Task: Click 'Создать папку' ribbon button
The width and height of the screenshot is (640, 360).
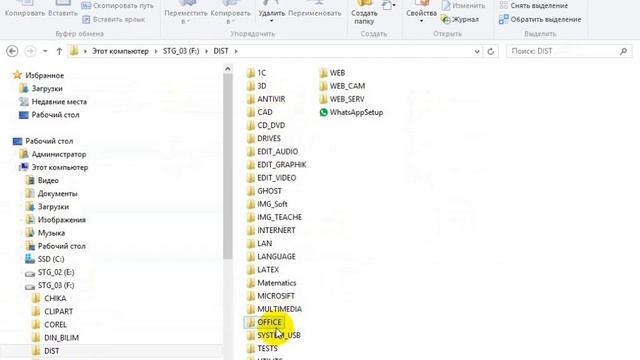Action: tap(364, 13)
